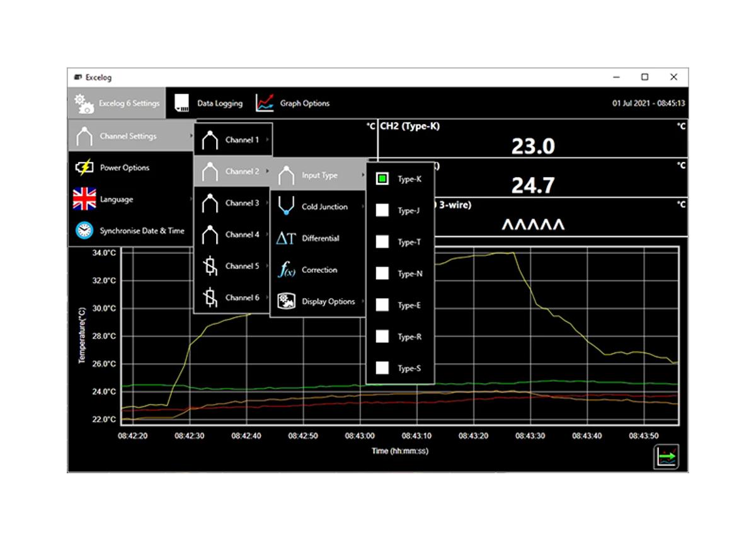
Task: Expand the Cold Junction submenu arrow
Action: [x=363, y=207]
